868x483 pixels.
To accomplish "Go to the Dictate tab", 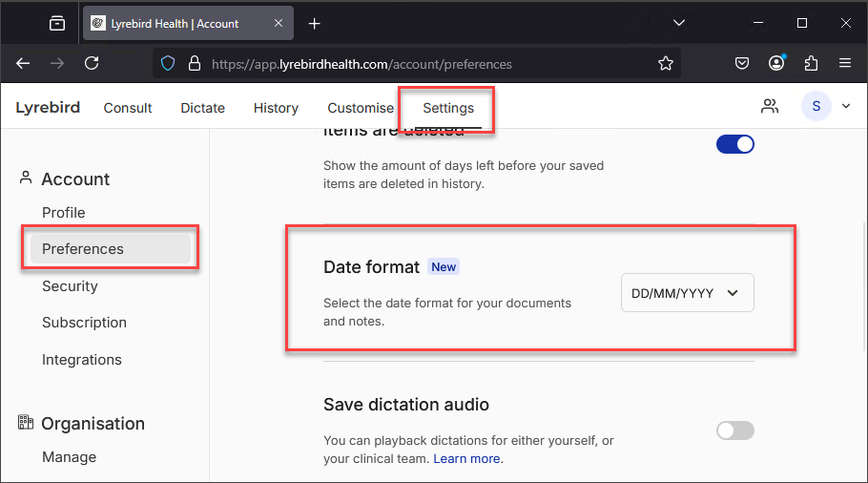I will tap(202, 108).
